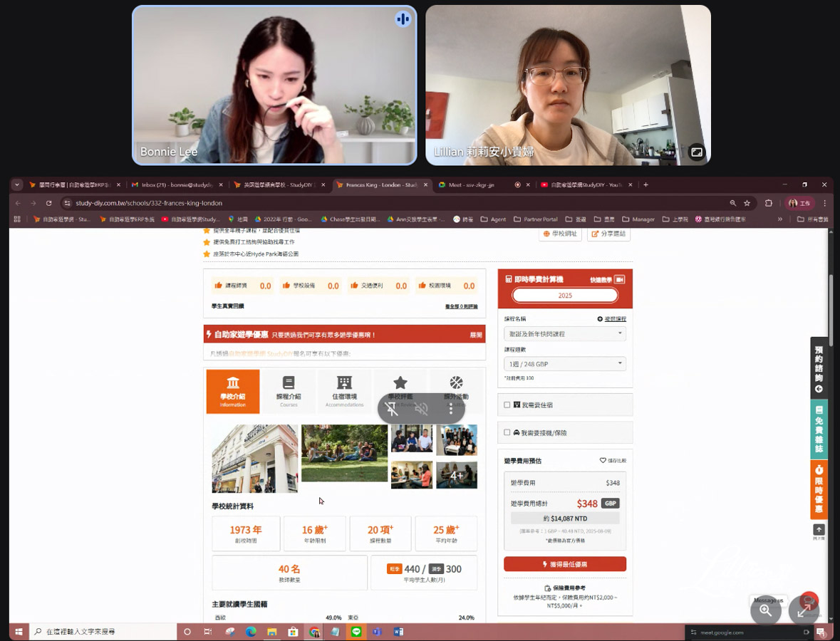Open LINE from the taskbar
840x641 pixels.
[x=356, y=632]
